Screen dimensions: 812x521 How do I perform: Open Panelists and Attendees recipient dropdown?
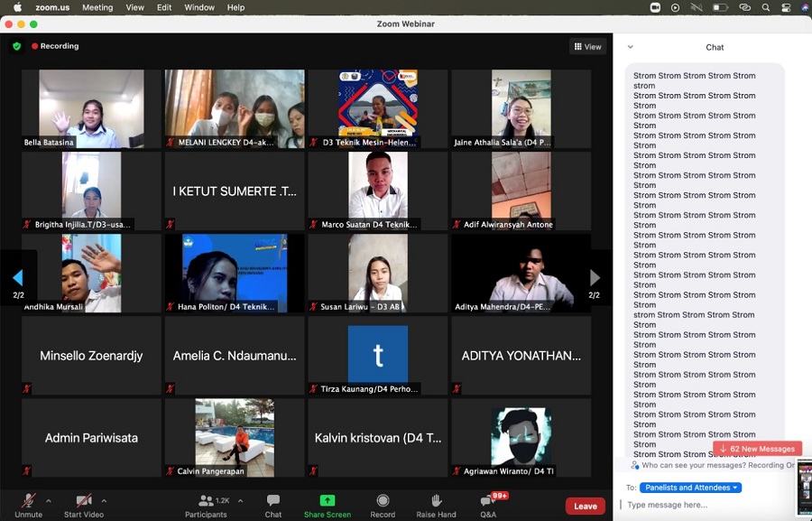690,488
